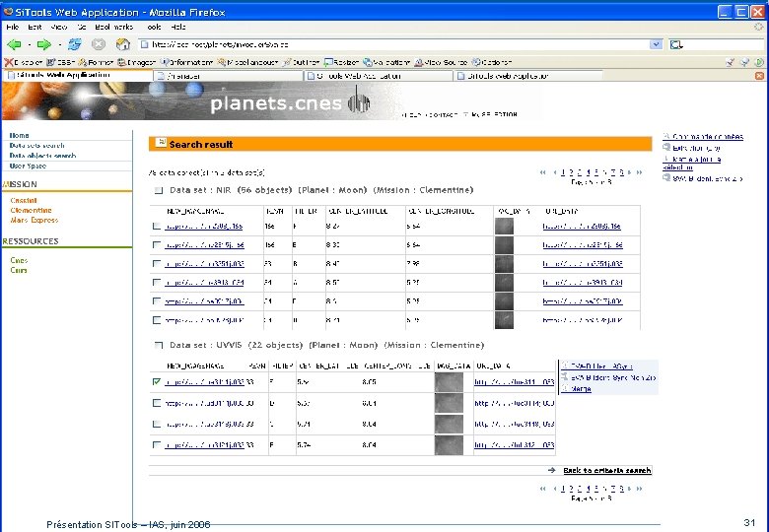The image size is (769, 532).
Task: Go to page 8 in the bottom pager
Action: [621, 489]
